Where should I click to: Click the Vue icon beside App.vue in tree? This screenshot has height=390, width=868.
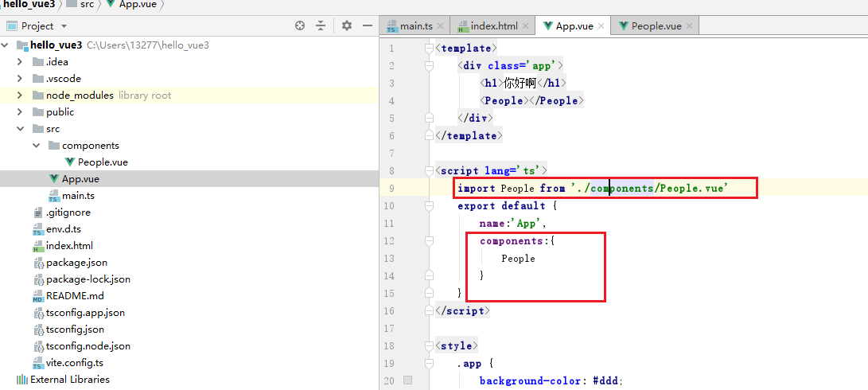tap(53, 179)
